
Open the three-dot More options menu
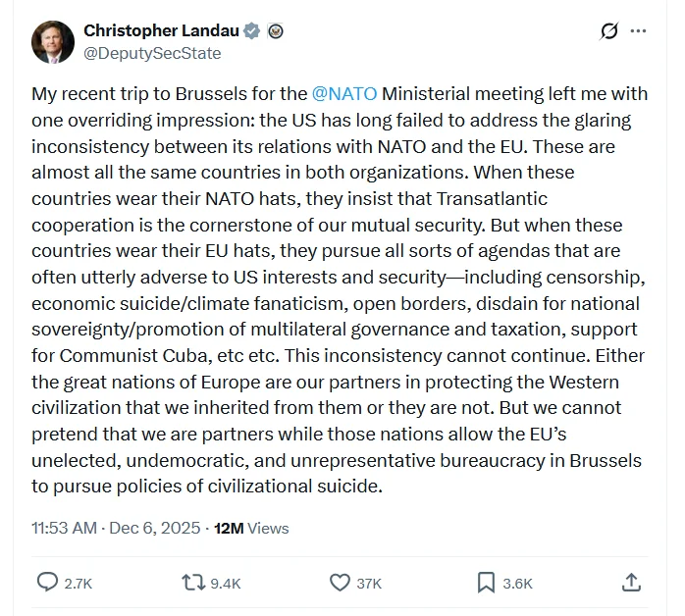pyautogui.click(x=639, y=31)
